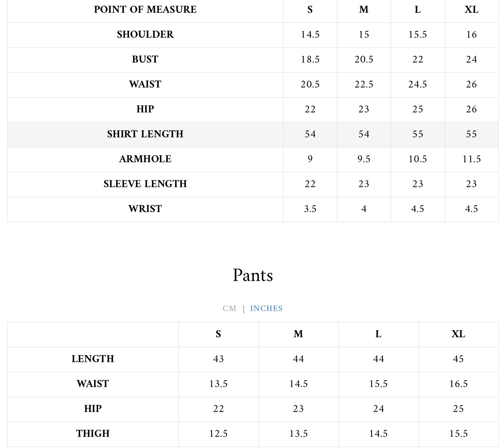Image resolution: width=504 pixels, height=448 pixels.
Task: Click the SHOULDER row label
Action: click(x=145, y=34)
